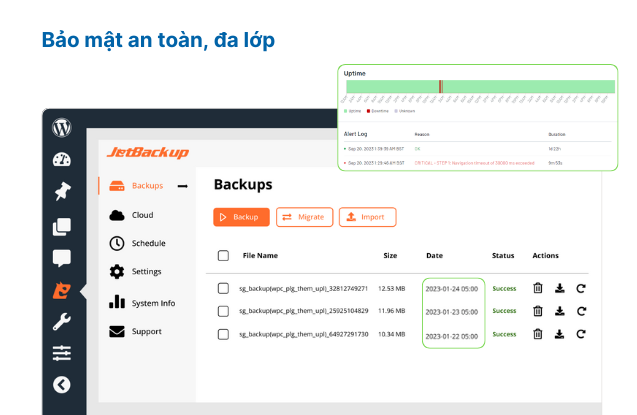This screenshot has height=415, width=637.
Task: Download the 11.96 MB backup
Action: 559,311
